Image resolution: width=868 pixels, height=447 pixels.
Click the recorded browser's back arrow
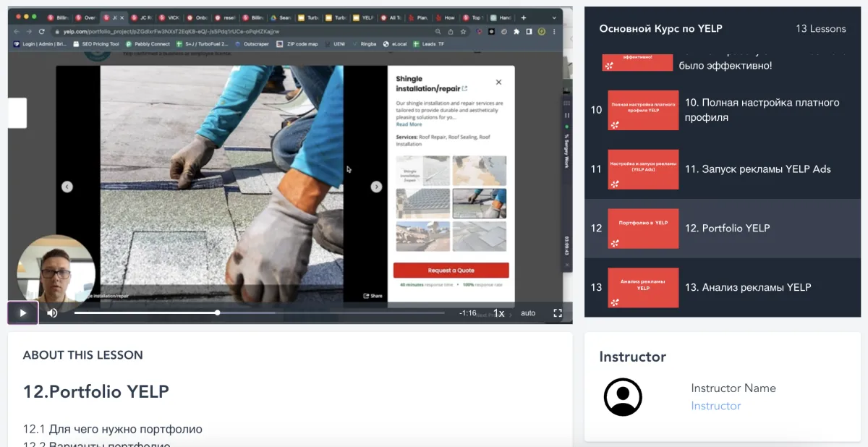click(x=17, y=32)
